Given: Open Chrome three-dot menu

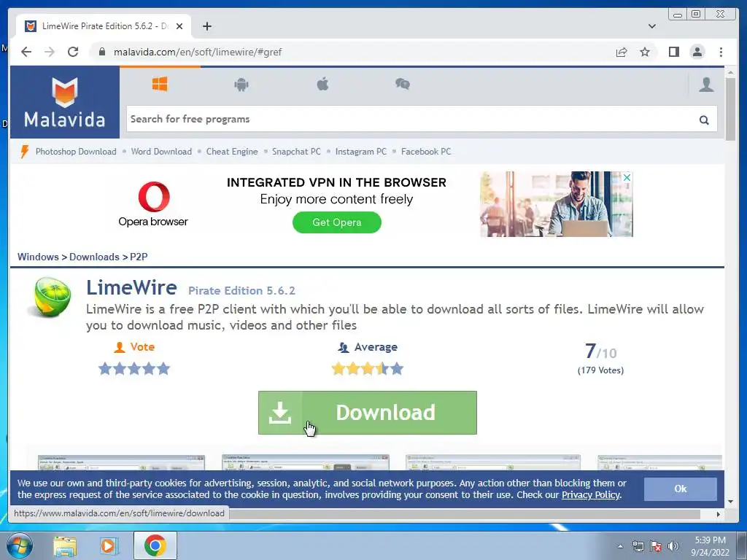Looking at the screenshot, I should [721, 52].
